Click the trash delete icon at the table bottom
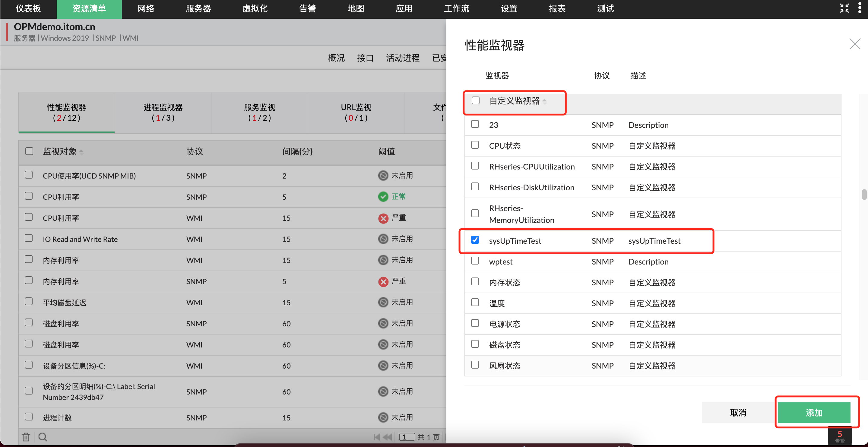This screenshot has width=868, height=447. 26,437
